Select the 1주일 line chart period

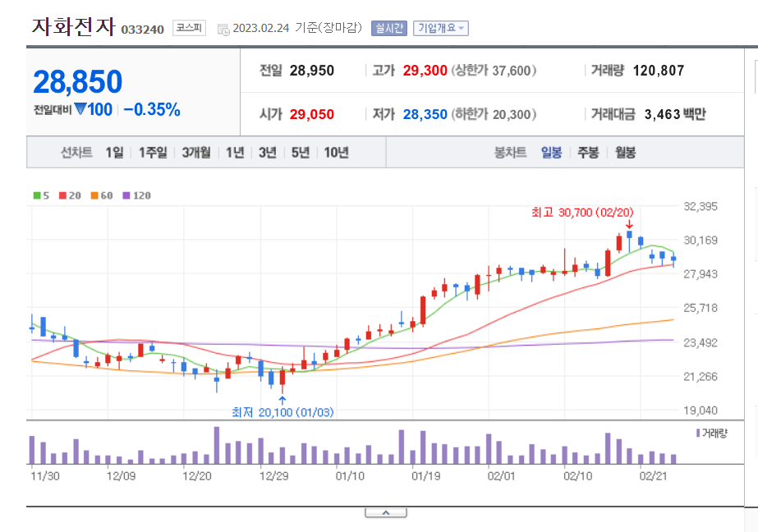153,153
